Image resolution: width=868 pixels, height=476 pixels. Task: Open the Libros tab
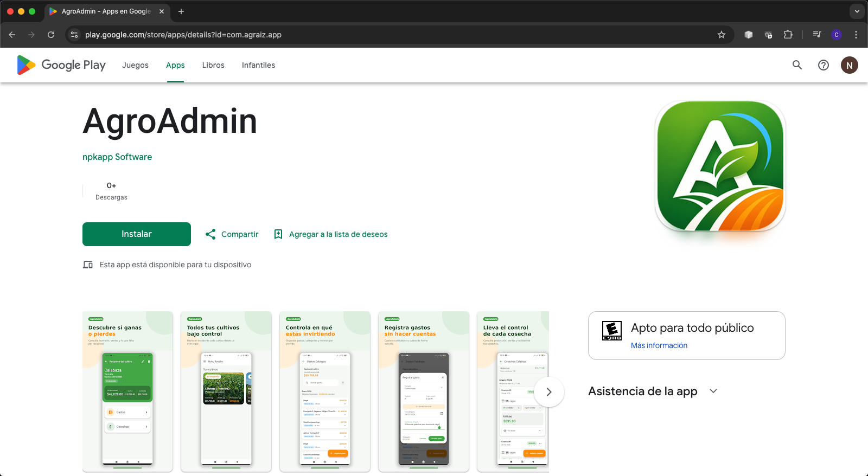point(213,65)
